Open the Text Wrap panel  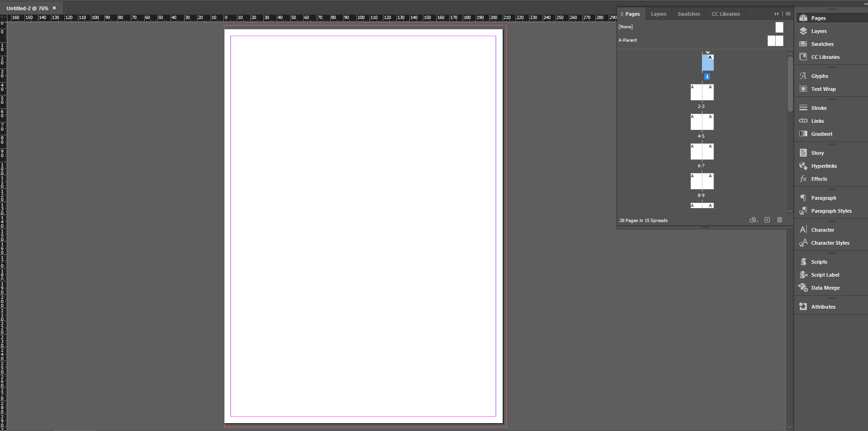(x=823, y=89)
